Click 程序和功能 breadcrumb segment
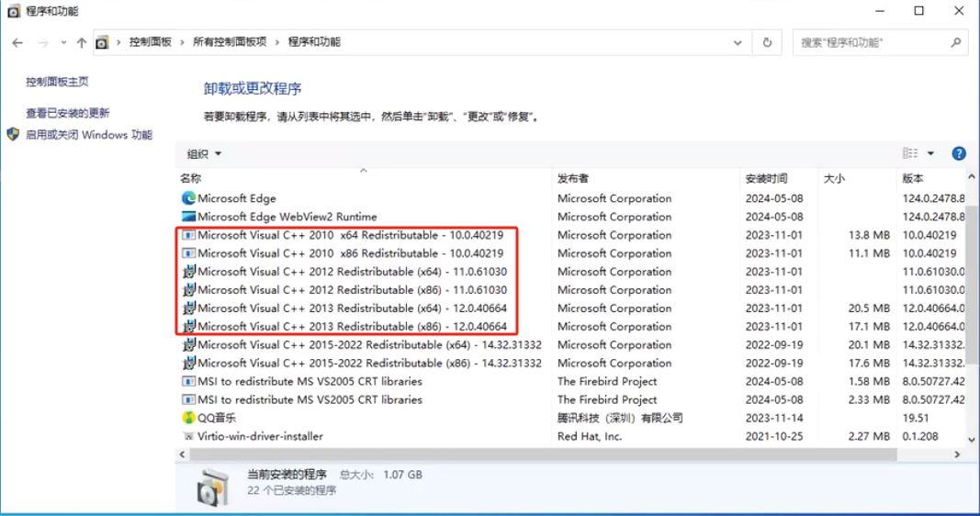The width and height of the screenshot is (980, 516). coord(314,42)
